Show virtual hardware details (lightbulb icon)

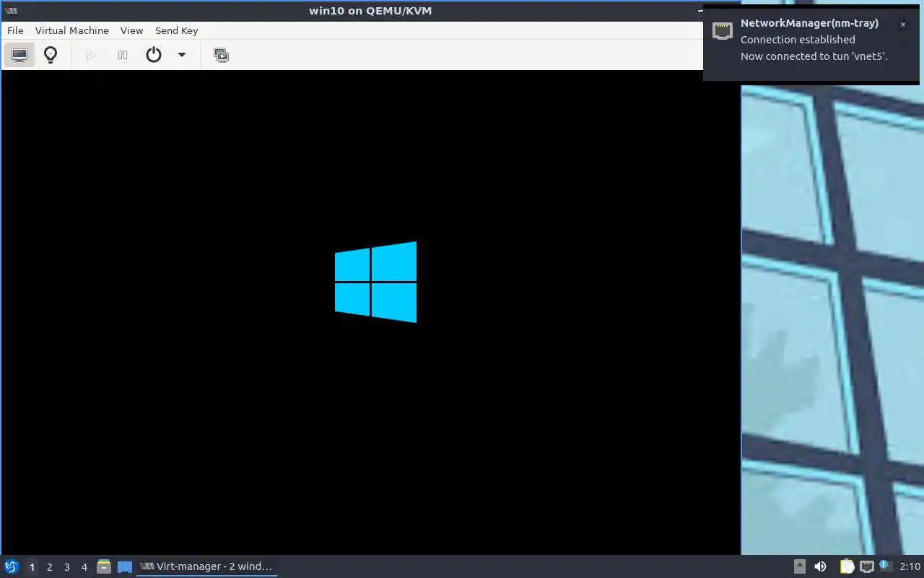[x=51, y=55]
